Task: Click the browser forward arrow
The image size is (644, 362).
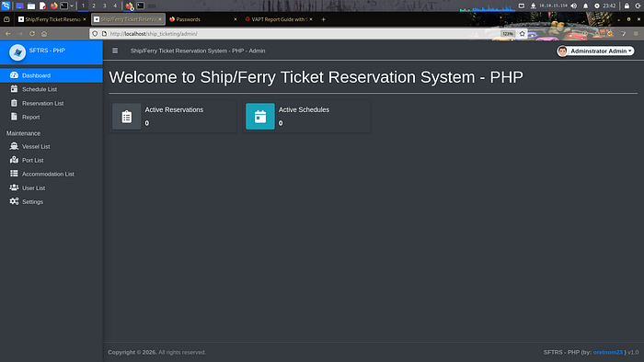Action: tap(19, 34)
